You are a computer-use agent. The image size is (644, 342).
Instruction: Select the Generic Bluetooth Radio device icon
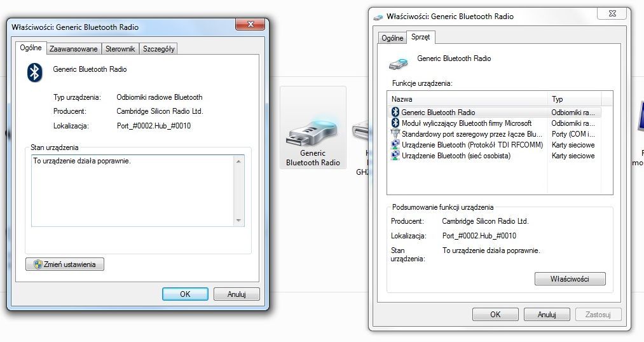pos(313,127)
